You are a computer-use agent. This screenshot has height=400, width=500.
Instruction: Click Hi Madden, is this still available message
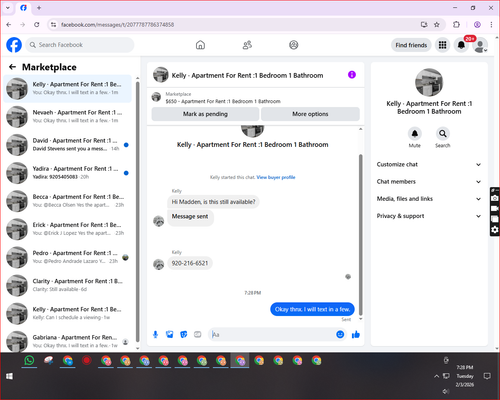(x=213, y=202)
